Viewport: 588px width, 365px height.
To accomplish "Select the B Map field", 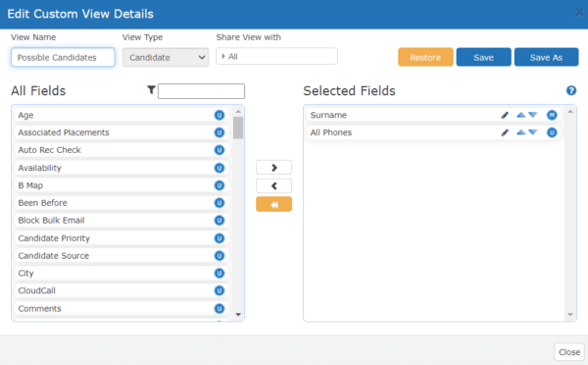I will (x=122, y=185).
